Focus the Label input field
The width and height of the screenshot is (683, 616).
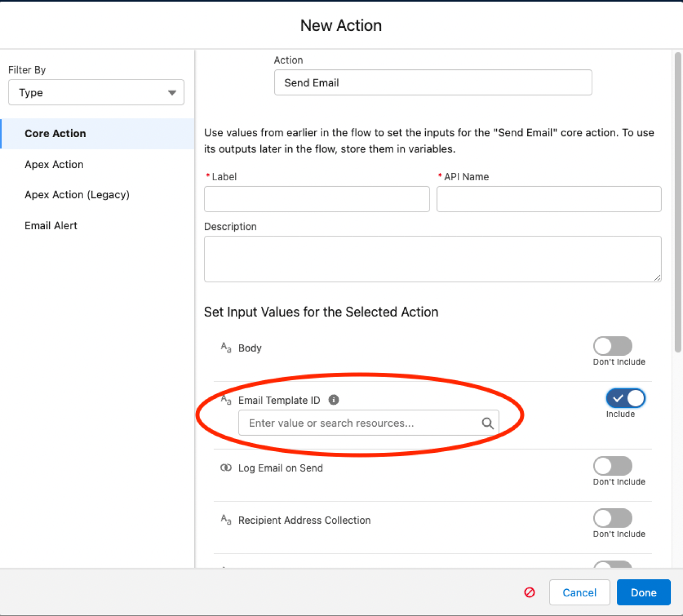click(316, 199)
